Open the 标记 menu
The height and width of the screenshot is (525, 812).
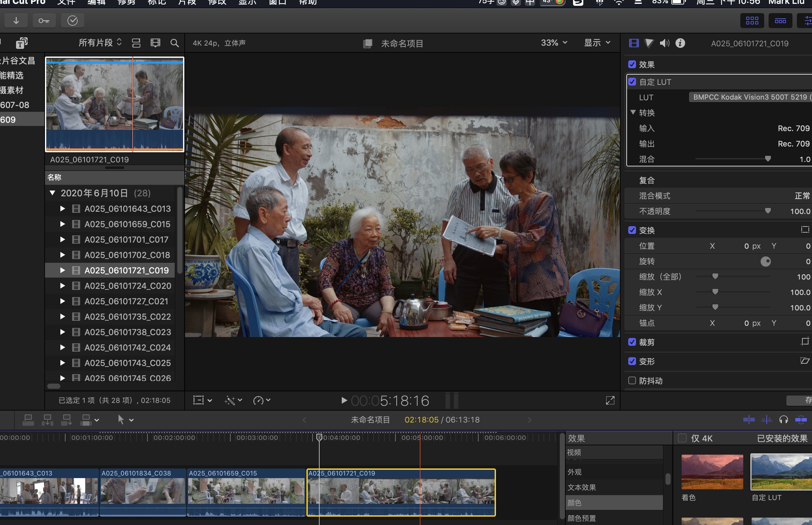157,2
